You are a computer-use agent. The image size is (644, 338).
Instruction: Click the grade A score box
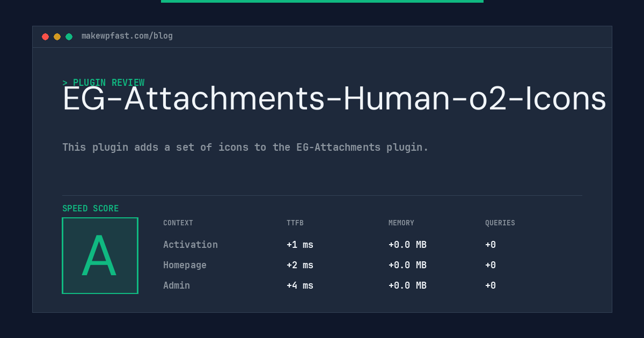[100, 255]
